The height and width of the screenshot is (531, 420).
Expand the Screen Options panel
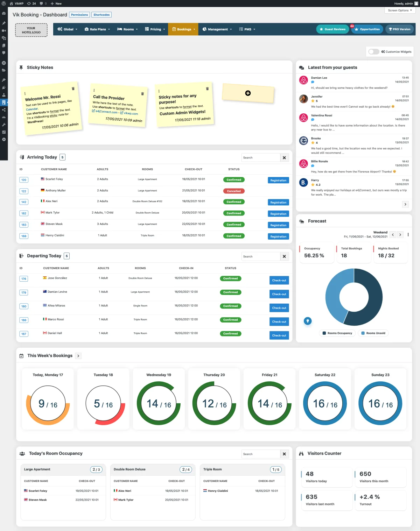click(400, 10)
